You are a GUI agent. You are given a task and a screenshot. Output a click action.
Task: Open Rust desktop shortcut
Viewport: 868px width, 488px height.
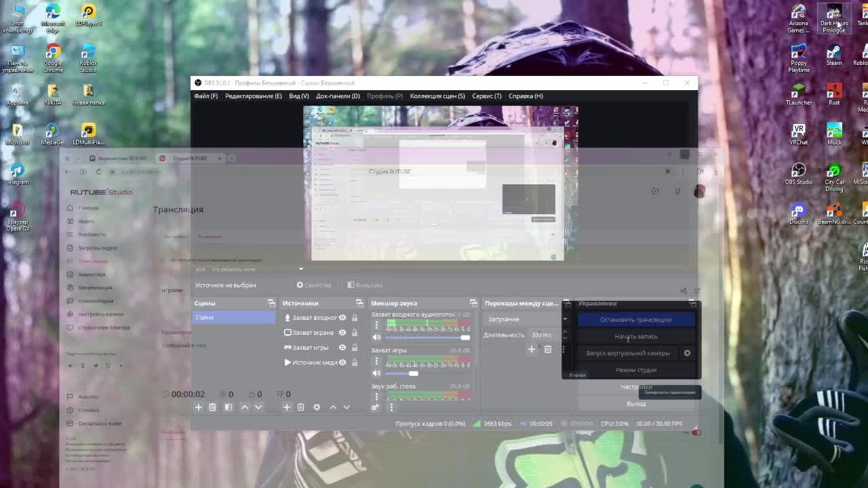pyautogui.click(x=834, y=94)
